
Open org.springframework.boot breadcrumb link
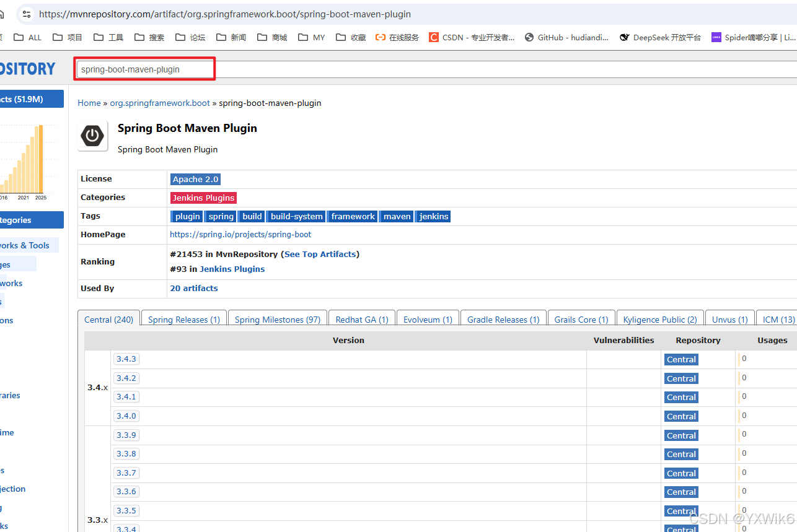160,103
